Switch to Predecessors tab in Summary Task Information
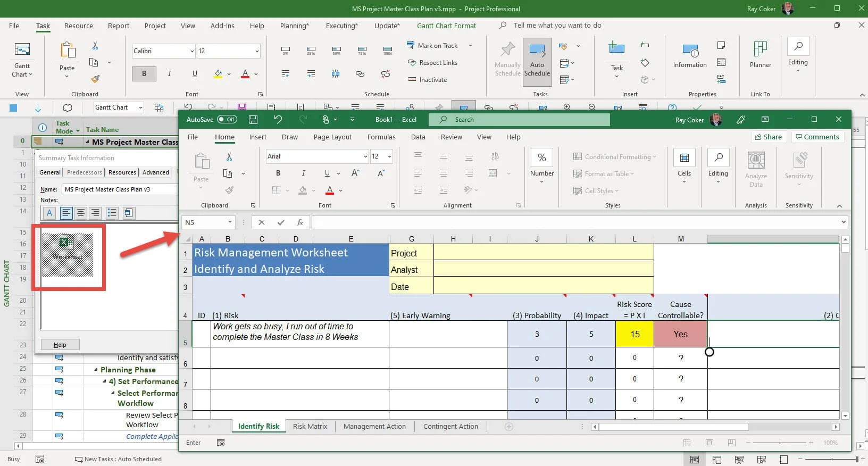Screen dimensions: 868x466 (85, 172)
